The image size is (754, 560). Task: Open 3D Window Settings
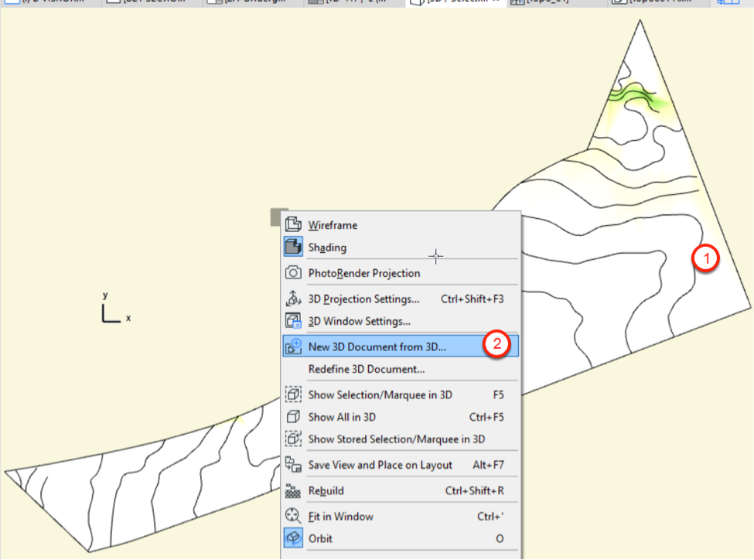(x=401, y=321)
